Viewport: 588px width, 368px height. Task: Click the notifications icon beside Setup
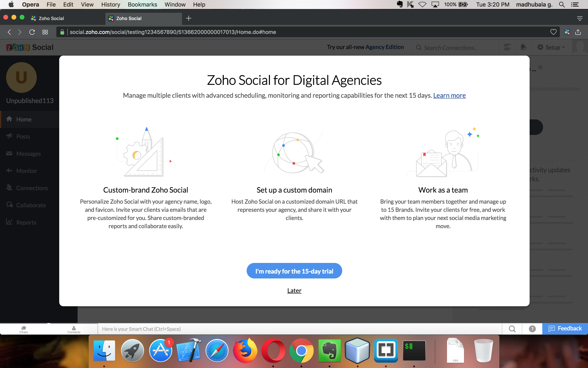point(524,47)
